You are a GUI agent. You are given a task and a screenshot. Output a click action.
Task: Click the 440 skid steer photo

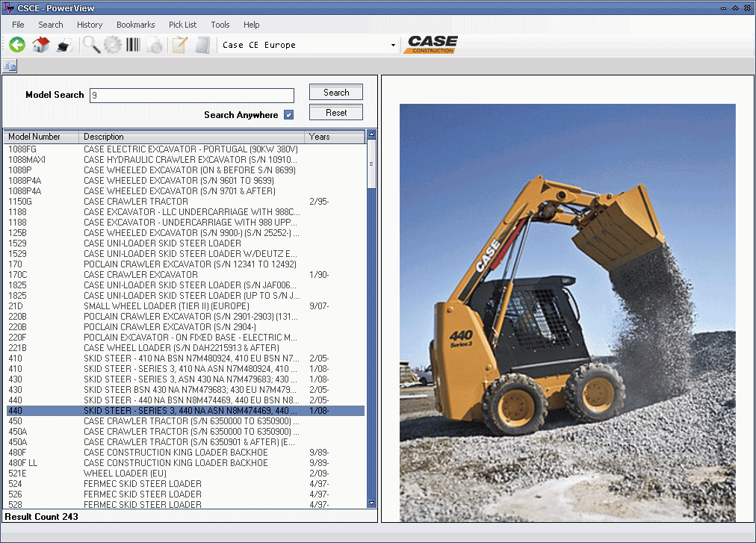(x=568, y=312)
